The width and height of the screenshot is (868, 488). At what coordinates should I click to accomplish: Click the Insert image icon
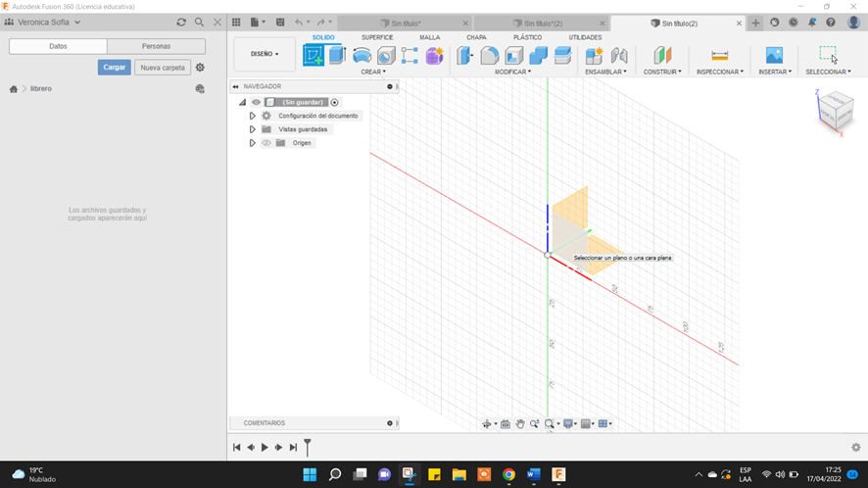775,56
